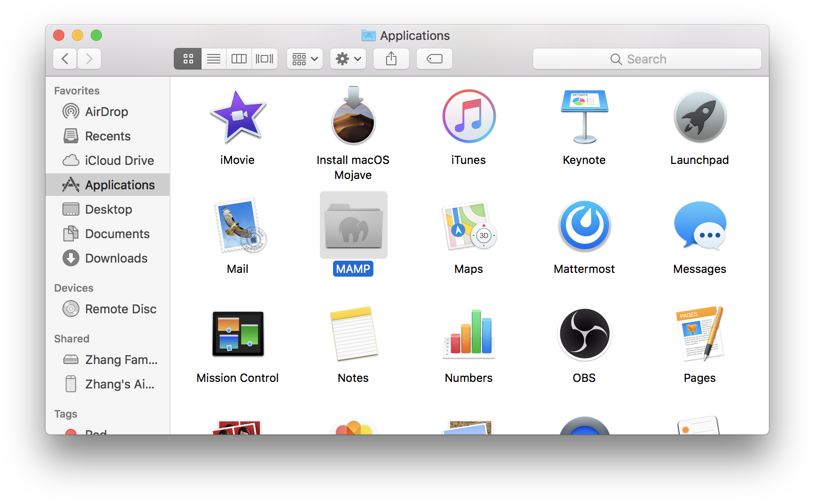Open Desktop in the sidebar
Screen dimensions: 814x504
click(108, 209)
